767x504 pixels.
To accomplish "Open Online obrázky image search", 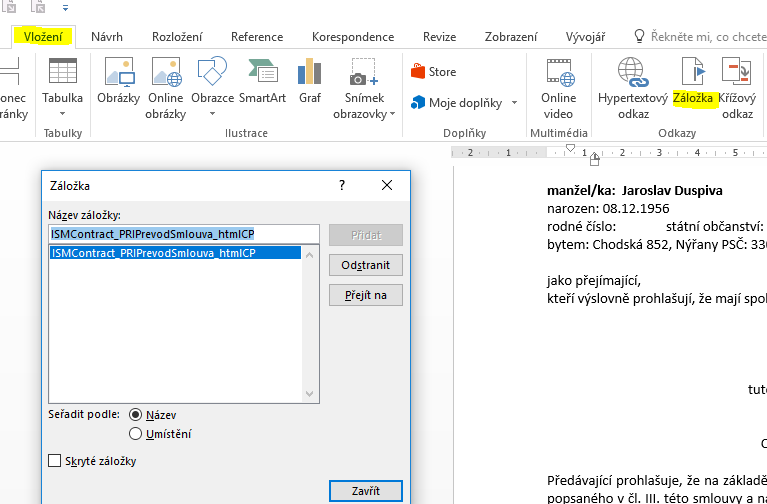I will pyautogui.click(x=165, y=73).
